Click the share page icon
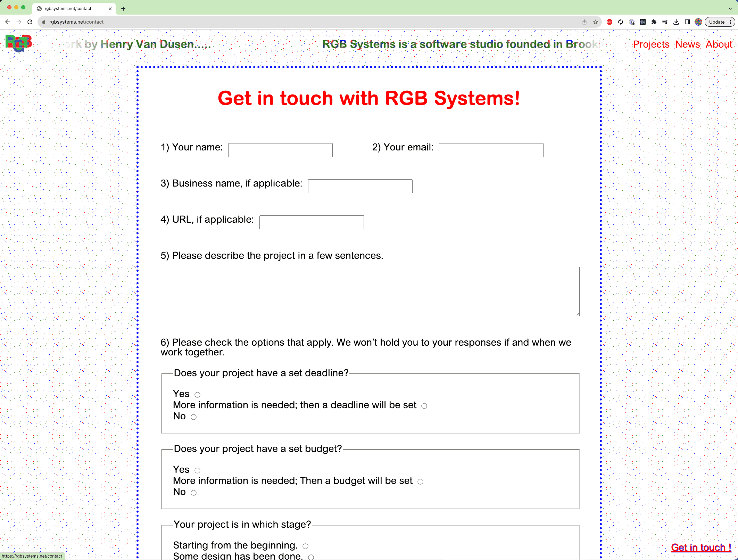This screenshot has height=560, width=738. click(x=584, y=22)
